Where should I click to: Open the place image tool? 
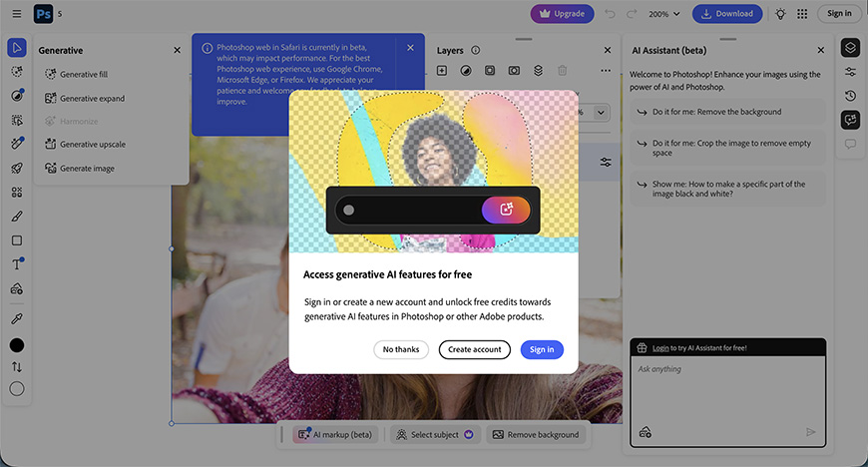17,288
